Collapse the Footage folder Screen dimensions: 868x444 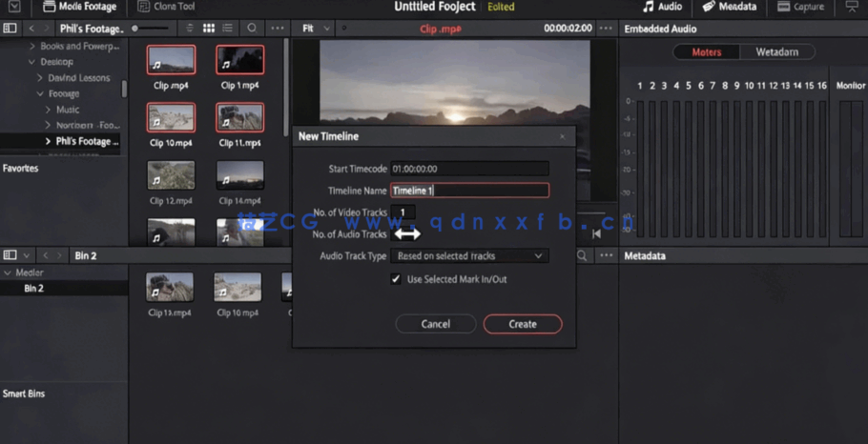tap(40, 94)
